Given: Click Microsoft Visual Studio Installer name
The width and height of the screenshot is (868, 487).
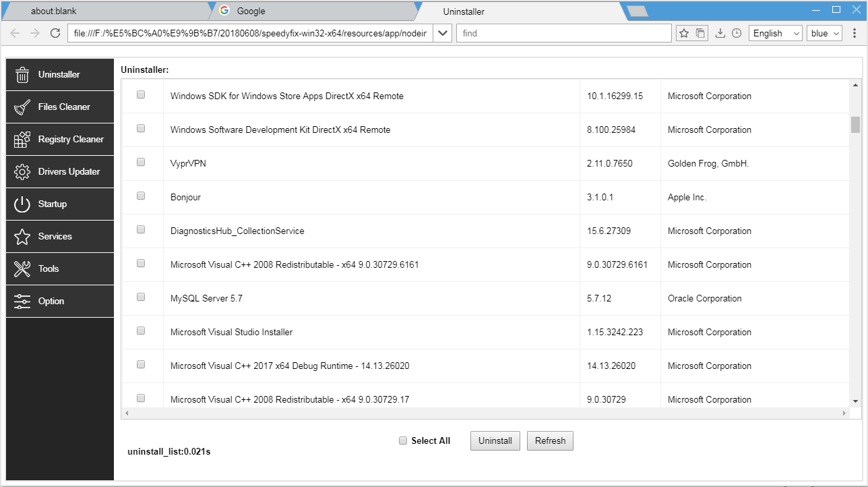Looking at the screenshot, I should point(231,332).
